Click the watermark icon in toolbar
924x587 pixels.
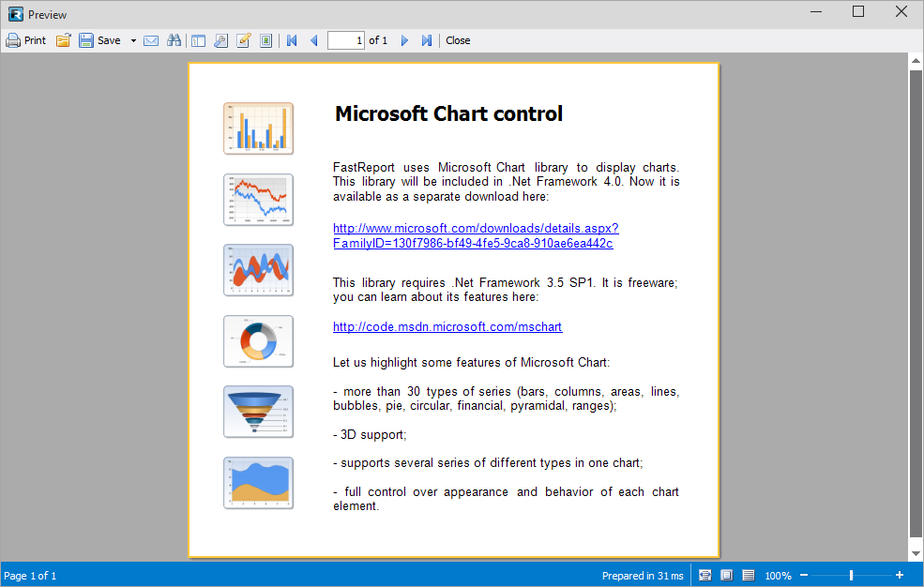(266, 40)
